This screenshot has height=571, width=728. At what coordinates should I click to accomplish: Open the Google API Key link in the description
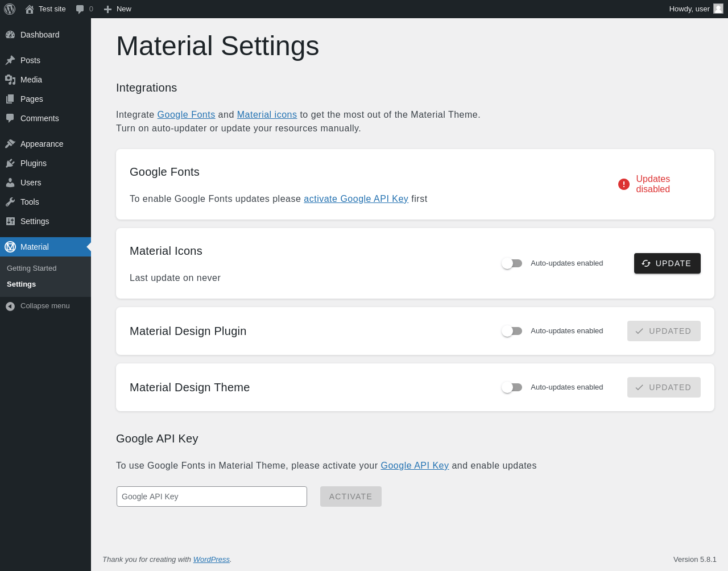click(415, 465)
